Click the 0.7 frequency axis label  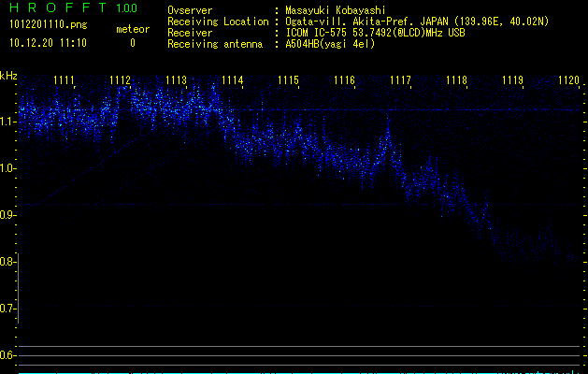pos(8,308)
